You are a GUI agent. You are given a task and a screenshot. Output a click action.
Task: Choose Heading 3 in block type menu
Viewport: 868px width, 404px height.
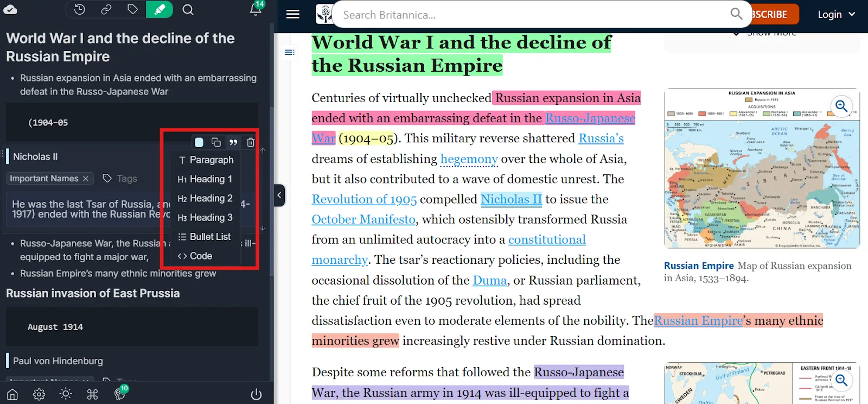[206, 218]
